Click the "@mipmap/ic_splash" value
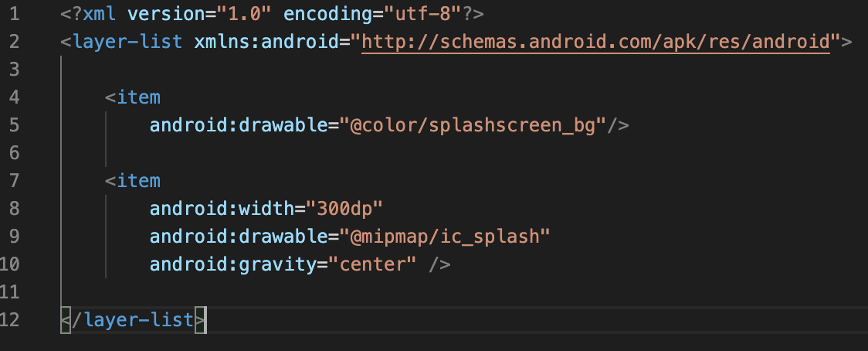This screenshot has width=868, height=351. 445,237
